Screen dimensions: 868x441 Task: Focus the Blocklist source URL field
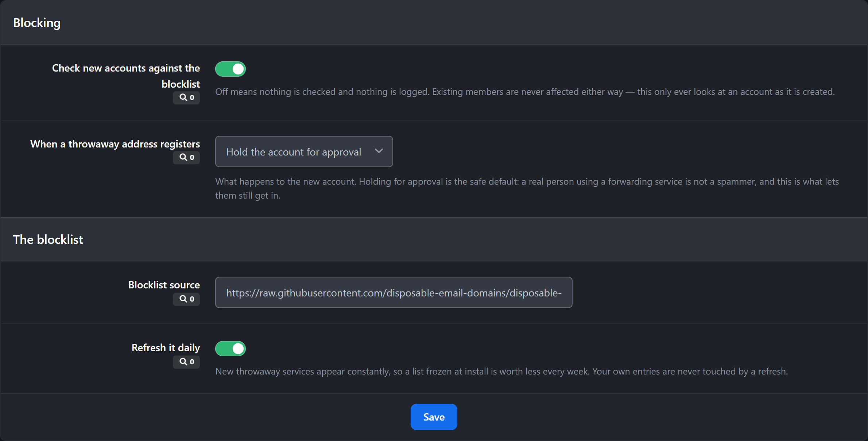pyautogui.click(x=394, y=292)
